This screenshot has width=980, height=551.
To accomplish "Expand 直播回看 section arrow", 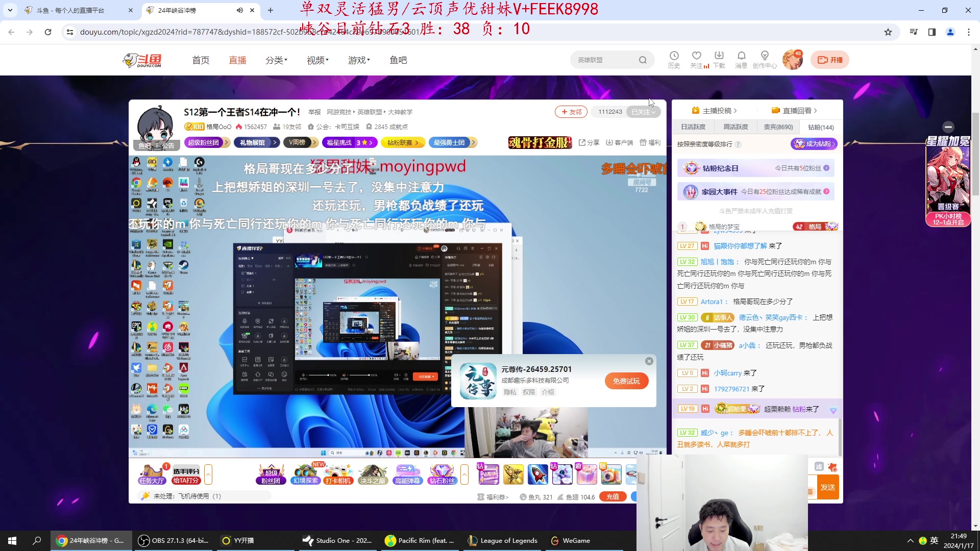I will 815,111.
